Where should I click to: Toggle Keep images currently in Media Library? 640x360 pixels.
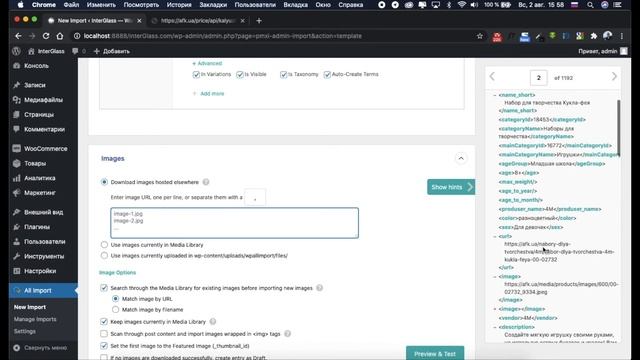click(x=104, y=322)
